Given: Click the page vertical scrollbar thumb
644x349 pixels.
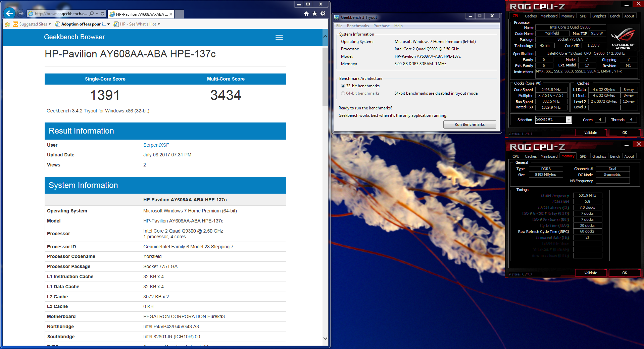Looking at the screenshot, I should point(325,77).
